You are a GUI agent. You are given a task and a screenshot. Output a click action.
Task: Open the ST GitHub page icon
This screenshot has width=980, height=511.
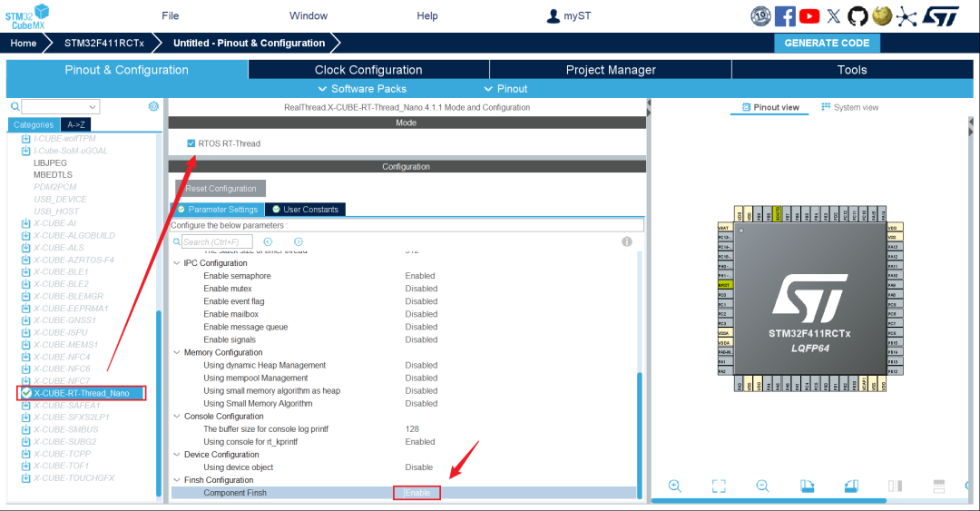[x=857, y=16]
